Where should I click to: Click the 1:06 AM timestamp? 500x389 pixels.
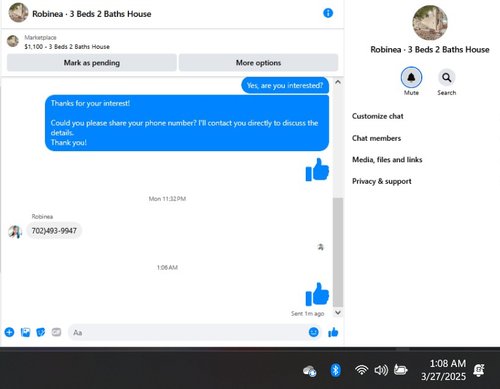tap(167, 268)
